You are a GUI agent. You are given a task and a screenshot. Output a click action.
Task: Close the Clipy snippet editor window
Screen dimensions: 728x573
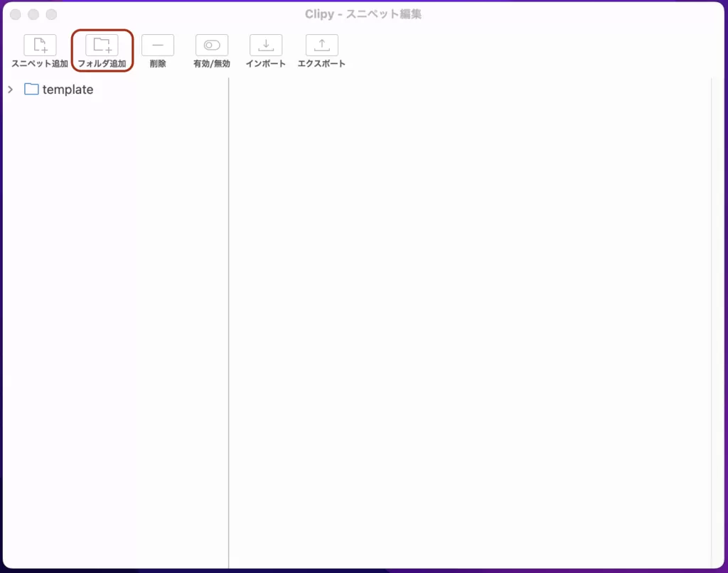[x=16, y=14]
